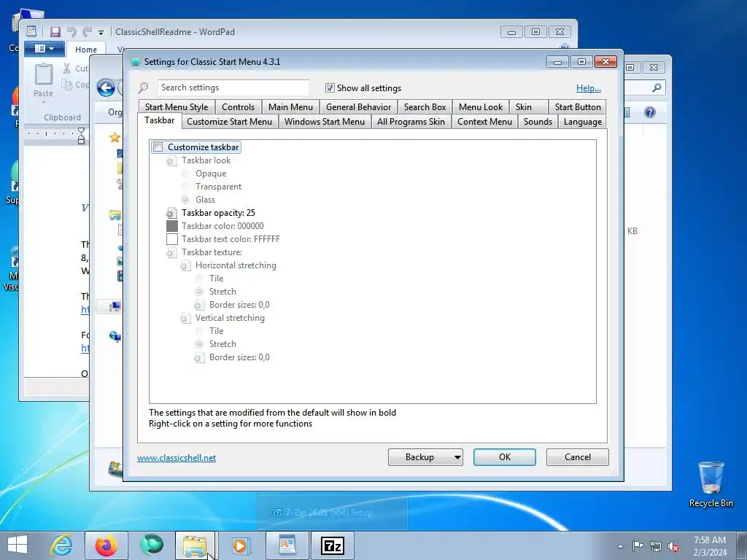Click the Taskbar text color swatch
The width and height of the screenshot is (747, 560).
pos(172,239)
